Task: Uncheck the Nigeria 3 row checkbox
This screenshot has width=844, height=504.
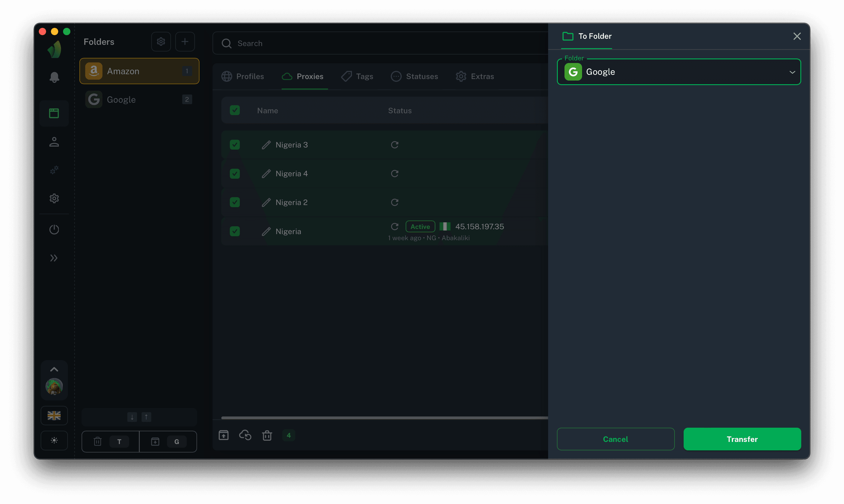Action: pos(235,145)
